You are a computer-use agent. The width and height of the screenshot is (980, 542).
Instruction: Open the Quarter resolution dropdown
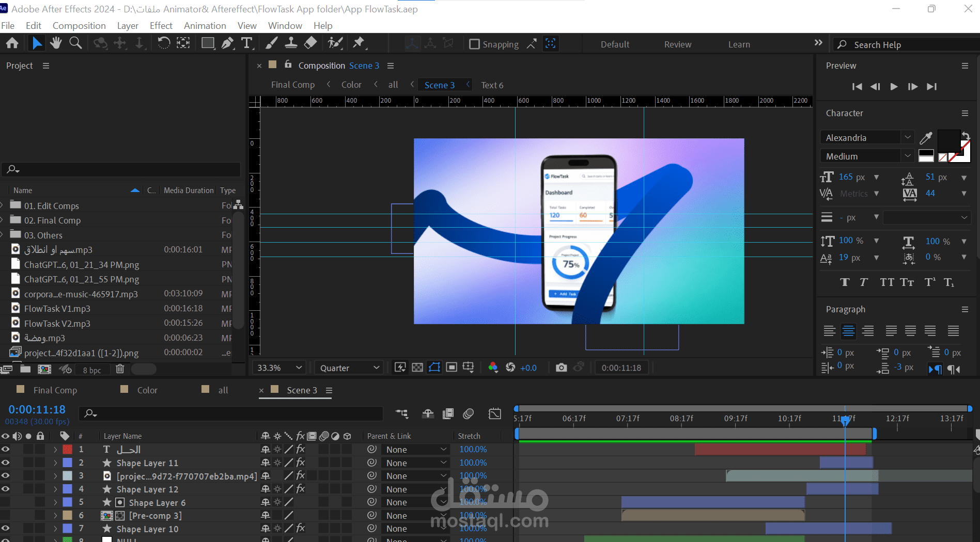[x=349, y=368]
